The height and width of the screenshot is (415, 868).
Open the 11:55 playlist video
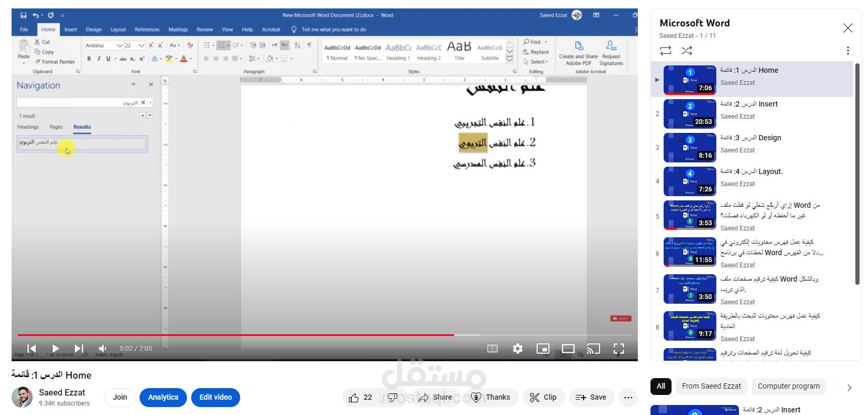pos(752,253)
